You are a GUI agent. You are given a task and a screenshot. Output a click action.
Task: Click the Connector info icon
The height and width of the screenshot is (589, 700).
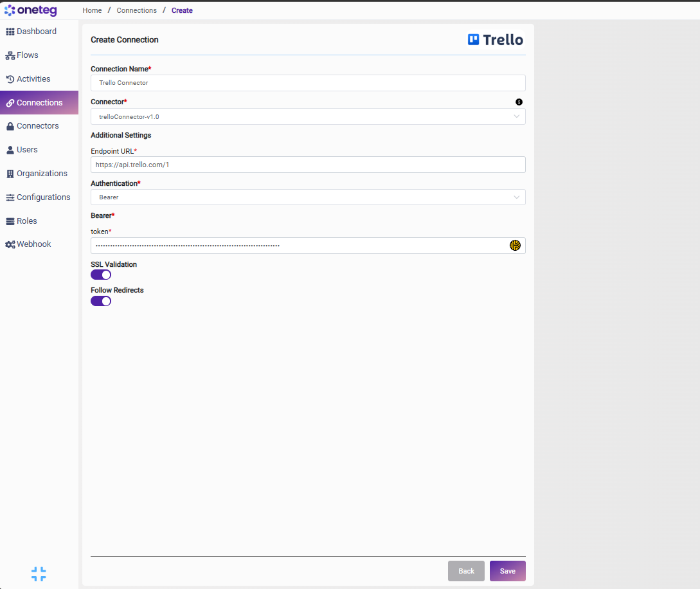pos(519,102)
